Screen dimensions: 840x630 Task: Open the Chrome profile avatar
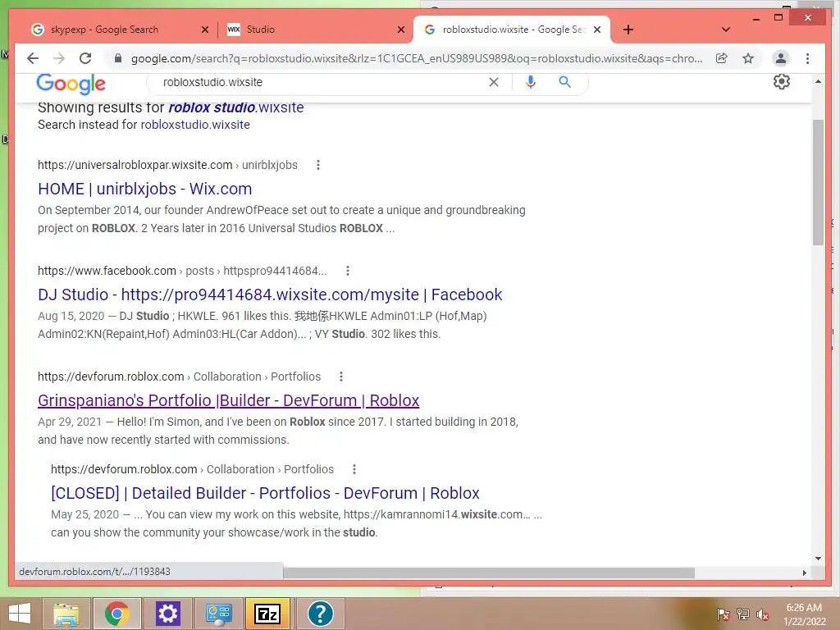click(x=781, y=58)
